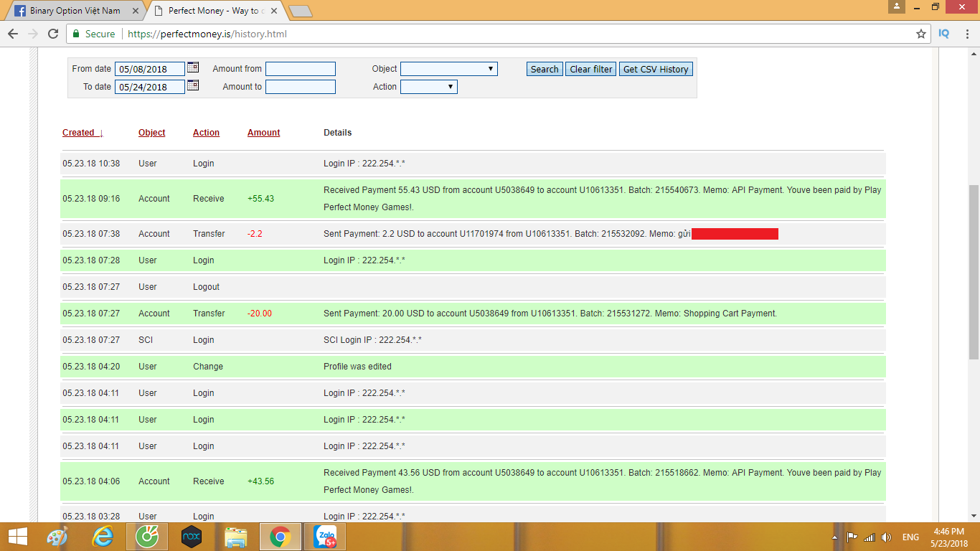Show hidden system tray icons
The height and width of the screenshot is (551, 980).
point(834,537)
